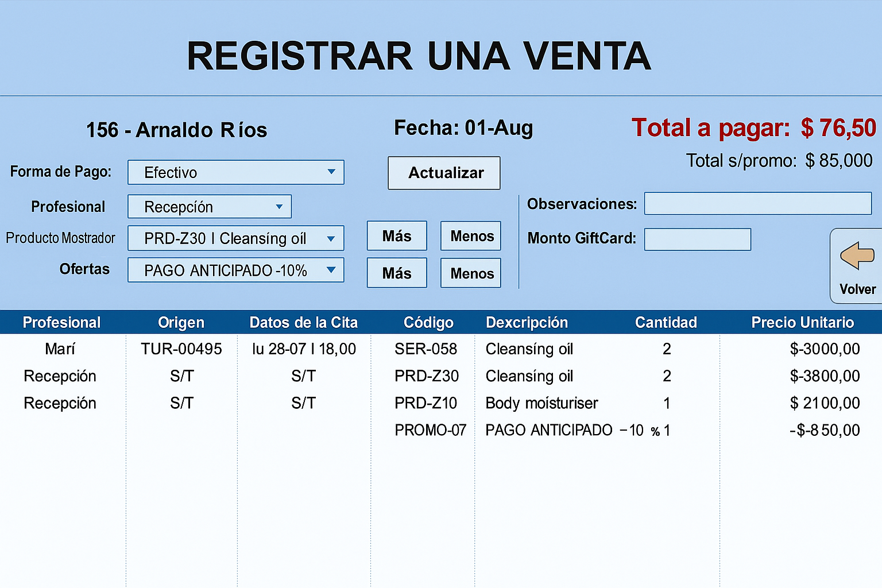Click Menos button next to Ofertas
882x588 pixels.
tap(471, 273)
